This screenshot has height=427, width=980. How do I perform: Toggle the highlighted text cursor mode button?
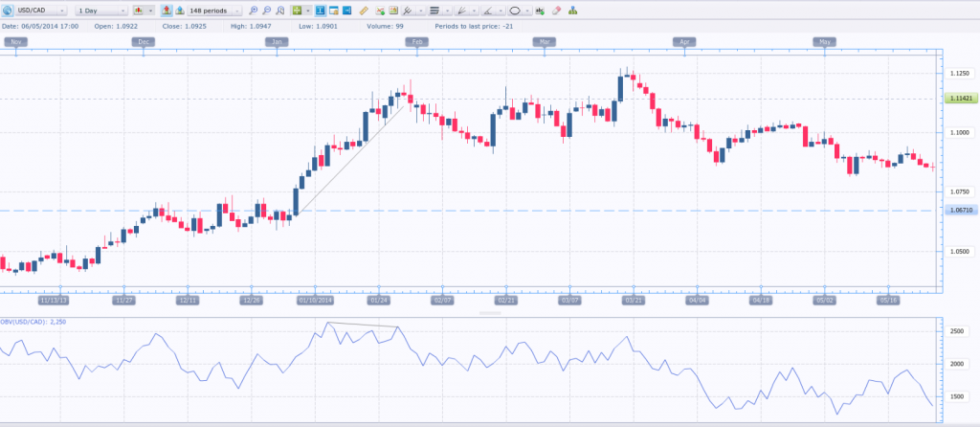point(320,10)
